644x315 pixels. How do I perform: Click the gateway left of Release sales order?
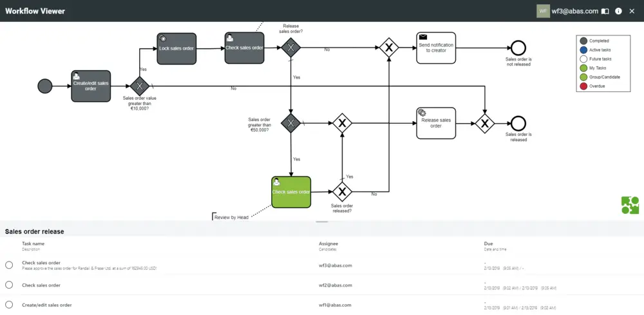click(x=342, y=123)
